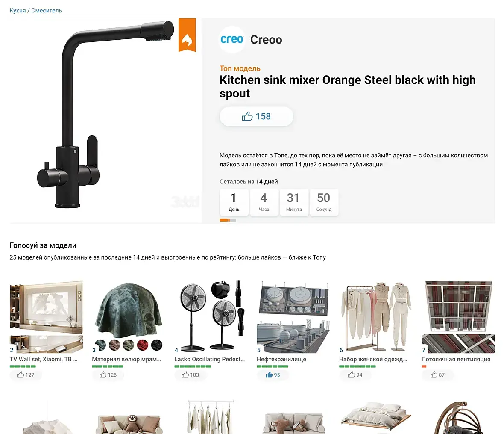Open the TV Wall set Xiaomi thumbnail
Viewport: 504px width, 434px height.
46,317
